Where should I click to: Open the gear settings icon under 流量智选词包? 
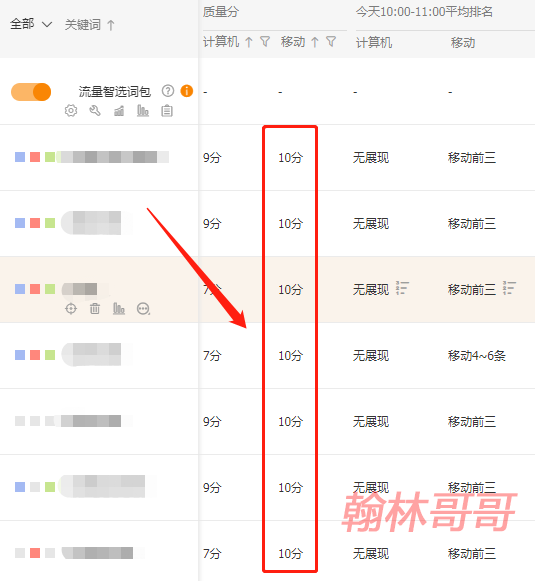click(x=71, y=110)
